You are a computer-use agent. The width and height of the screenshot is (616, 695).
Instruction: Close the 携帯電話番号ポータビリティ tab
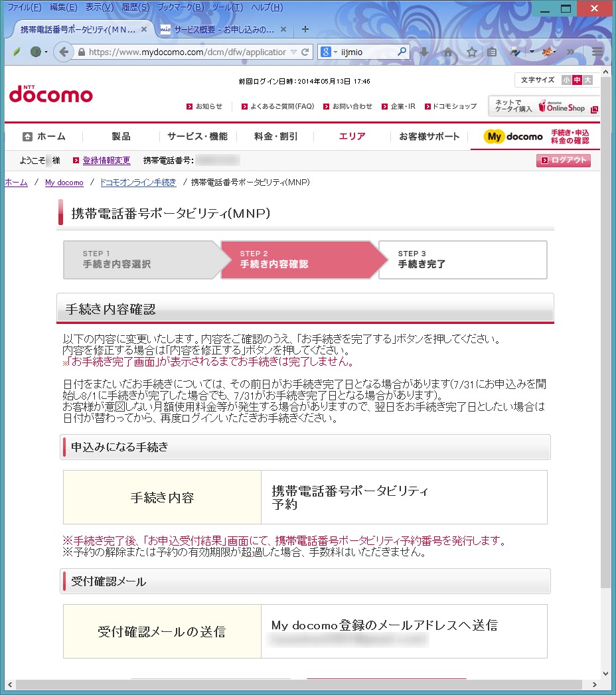[x=143, y=29]
